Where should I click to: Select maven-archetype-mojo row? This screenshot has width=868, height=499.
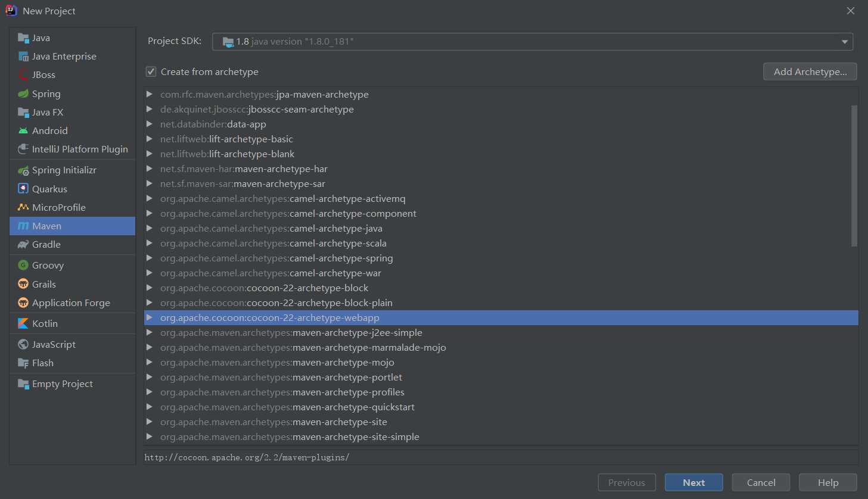point(501,362)
